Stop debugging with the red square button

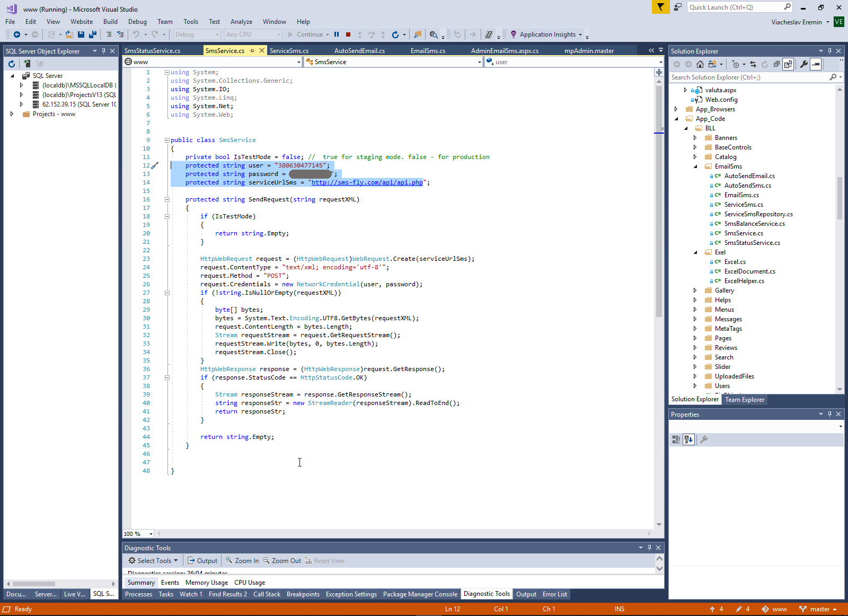tap(348, 34)
